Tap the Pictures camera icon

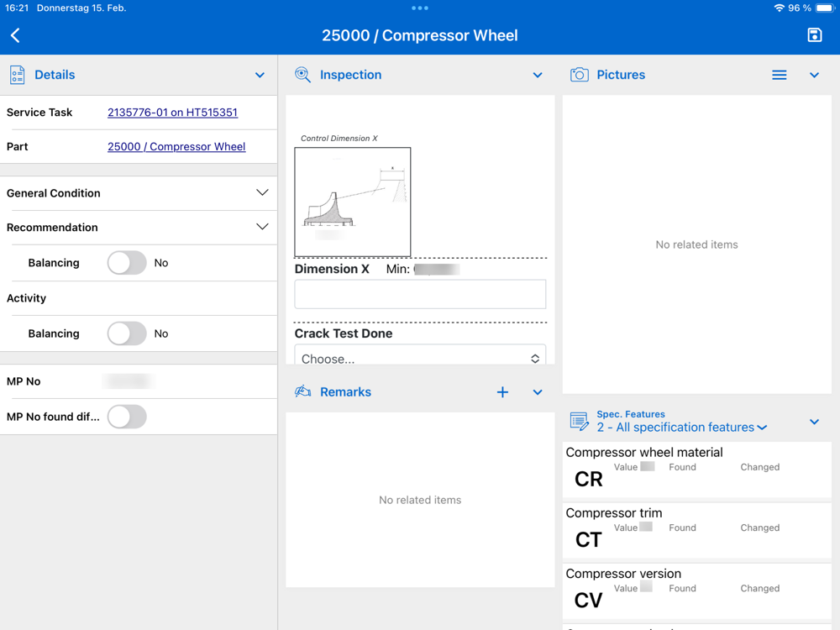pos(579,75)
